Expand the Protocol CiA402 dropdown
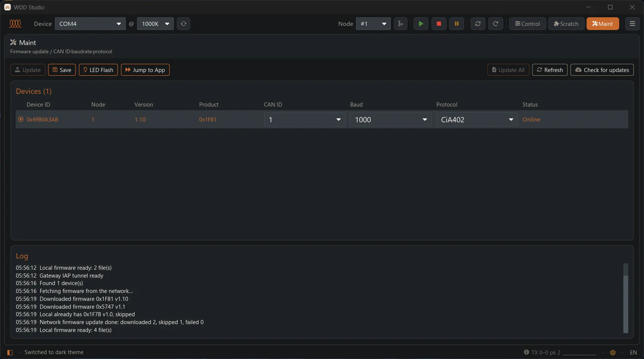Image resolution: width=644 pixels, height=359 pixels. [477, 120]
